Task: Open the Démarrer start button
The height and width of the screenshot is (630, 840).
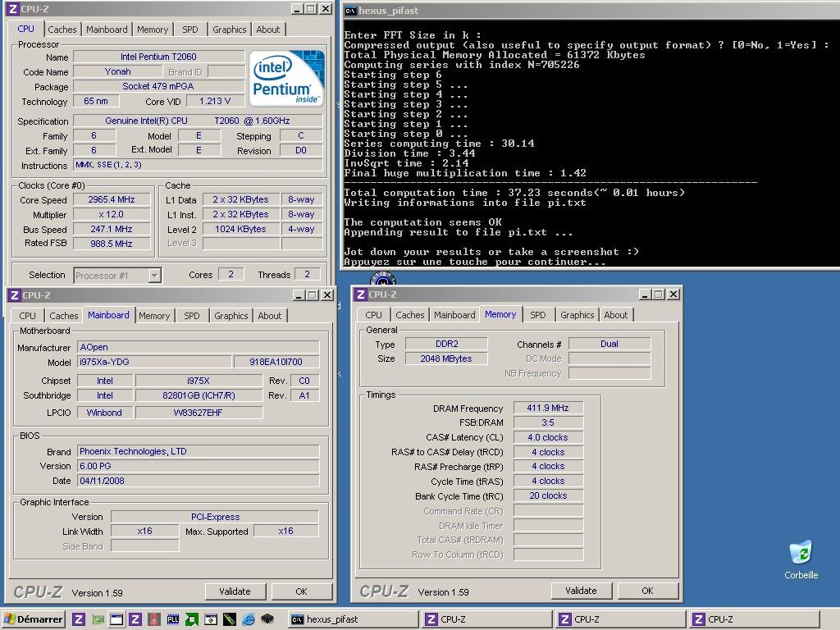Action: (x=33, y=619)
